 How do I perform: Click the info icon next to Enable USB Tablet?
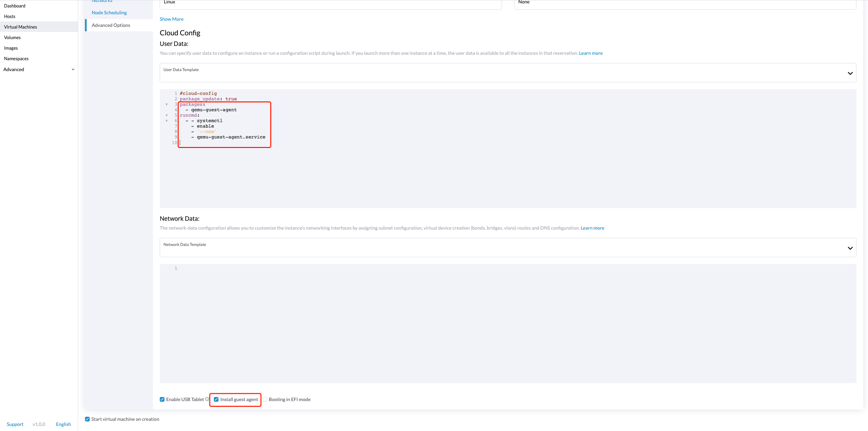point(207,399)
